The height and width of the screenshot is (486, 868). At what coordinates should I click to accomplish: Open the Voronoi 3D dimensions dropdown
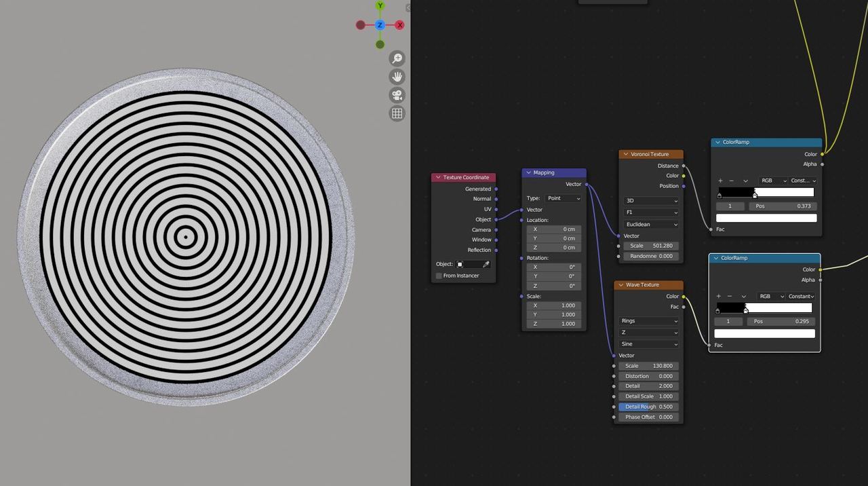click(651, 201)
